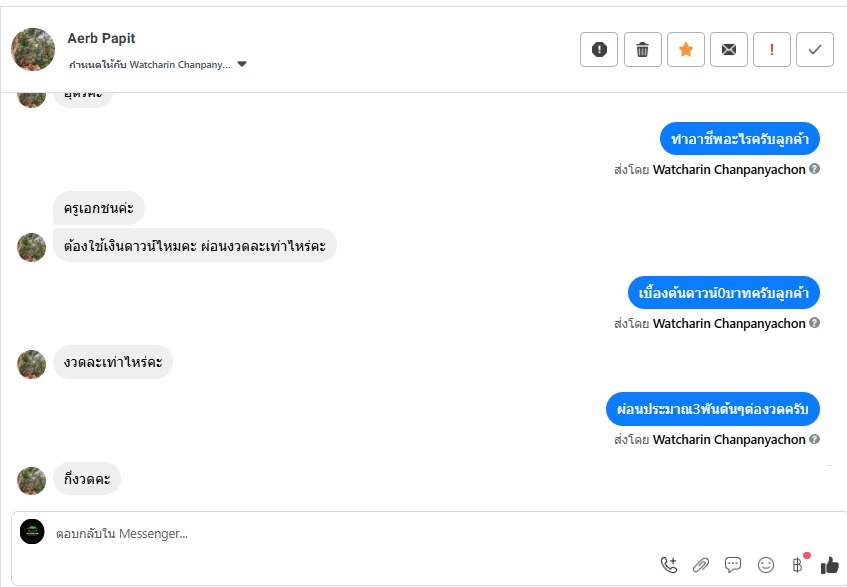The height and width of the screenshot is (587, 847).
Task: Start a phone call request
Action: click(x=669, y=565)
